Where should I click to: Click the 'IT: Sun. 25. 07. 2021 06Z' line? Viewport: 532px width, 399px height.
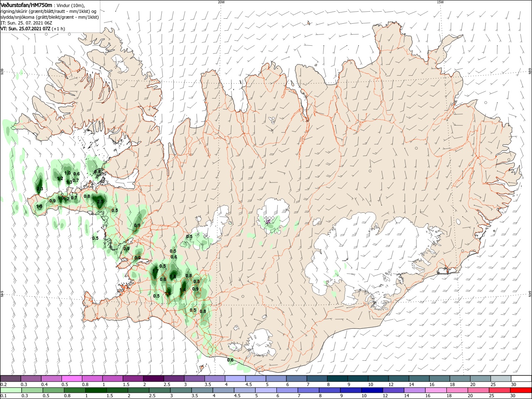pyautogui.click(x=26, y=23)
